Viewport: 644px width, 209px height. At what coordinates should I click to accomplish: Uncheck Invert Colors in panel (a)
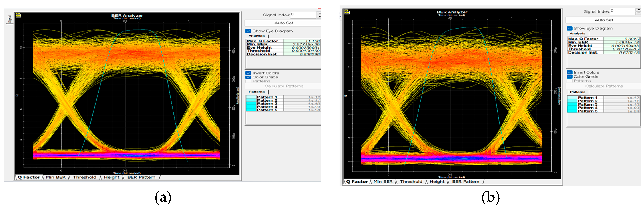pos(248,73)
